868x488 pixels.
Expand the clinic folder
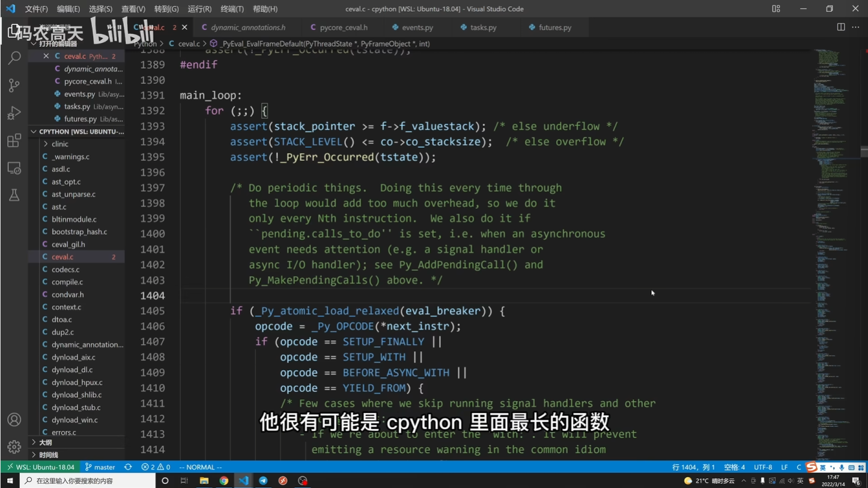pyautogui.click(x=59, y=144)
